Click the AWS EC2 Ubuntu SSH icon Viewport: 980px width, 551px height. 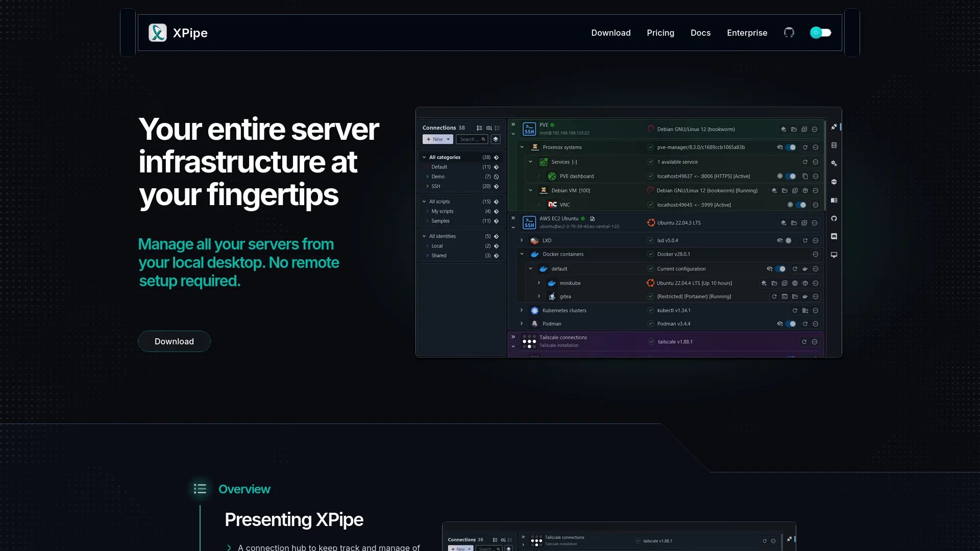pyautogui.click(x=529, y=222)
